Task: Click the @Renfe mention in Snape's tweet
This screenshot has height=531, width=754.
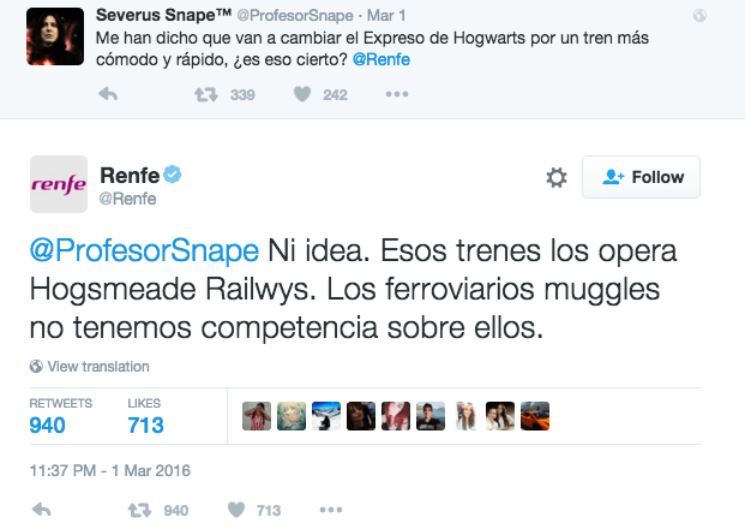Action: [381, 59]
